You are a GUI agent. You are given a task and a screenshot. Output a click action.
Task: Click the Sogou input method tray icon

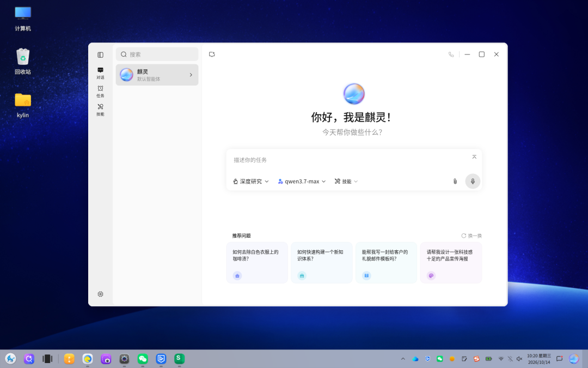[476, 359]
